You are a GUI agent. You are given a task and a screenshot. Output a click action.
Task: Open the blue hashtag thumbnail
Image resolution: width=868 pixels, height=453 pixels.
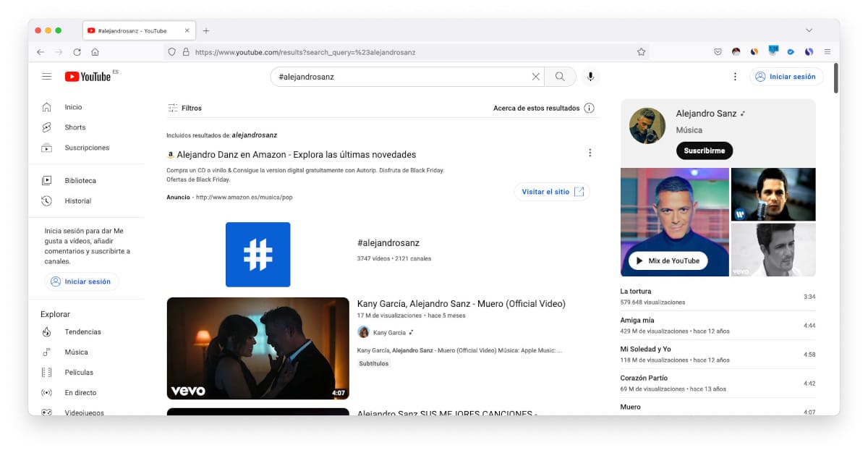click(x=258, y=255)
